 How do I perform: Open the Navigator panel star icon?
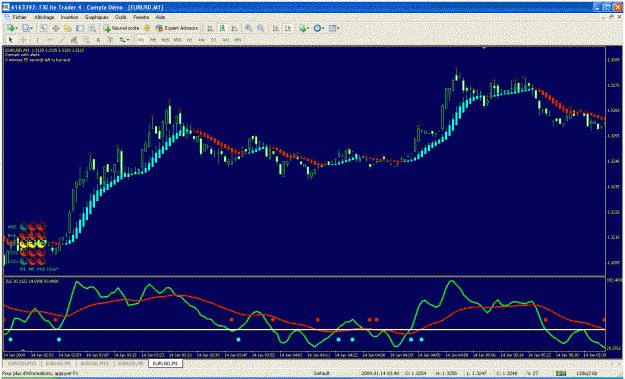[68, 28]
